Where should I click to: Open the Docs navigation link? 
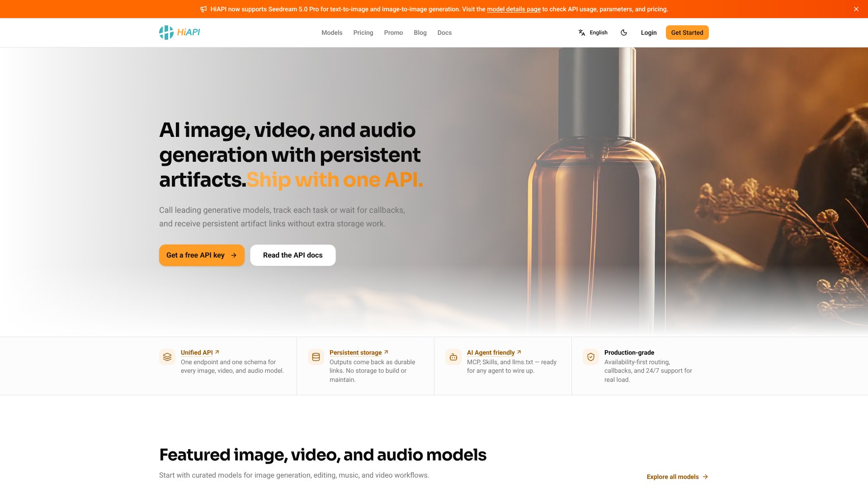pos(444,33)
